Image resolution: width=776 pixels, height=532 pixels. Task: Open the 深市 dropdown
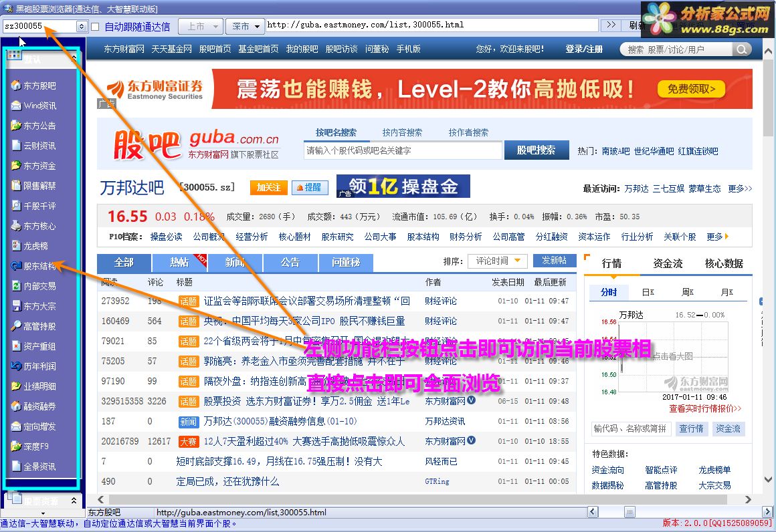(245, 26)
